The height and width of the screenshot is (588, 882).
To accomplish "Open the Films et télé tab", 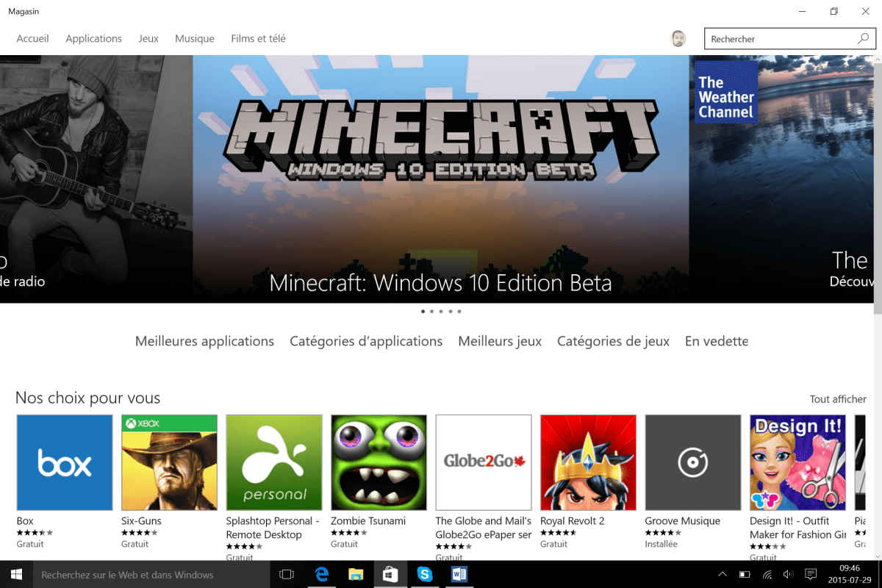I will click(258, 39).
